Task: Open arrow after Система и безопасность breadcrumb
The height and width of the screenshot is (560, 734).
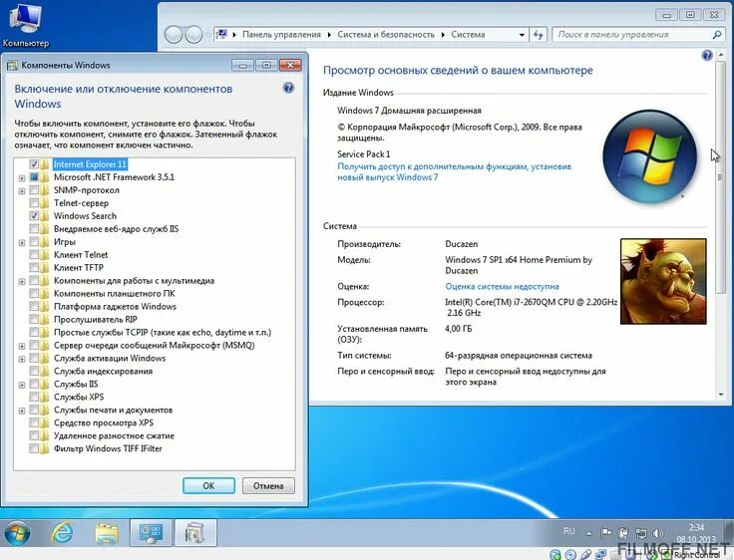Action: click(x=443, y=35)
